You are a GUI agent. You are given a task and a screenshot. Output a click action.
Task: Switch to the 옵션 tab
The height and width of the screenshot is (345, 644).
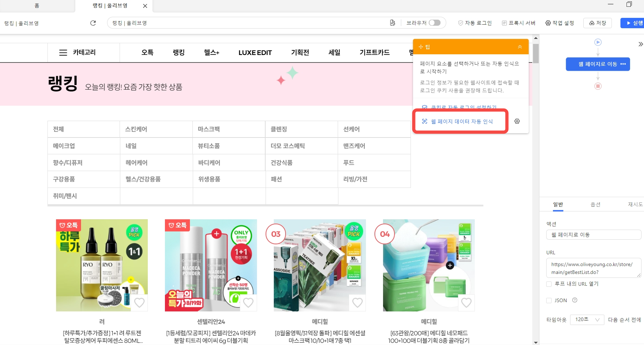coord(595,204)
